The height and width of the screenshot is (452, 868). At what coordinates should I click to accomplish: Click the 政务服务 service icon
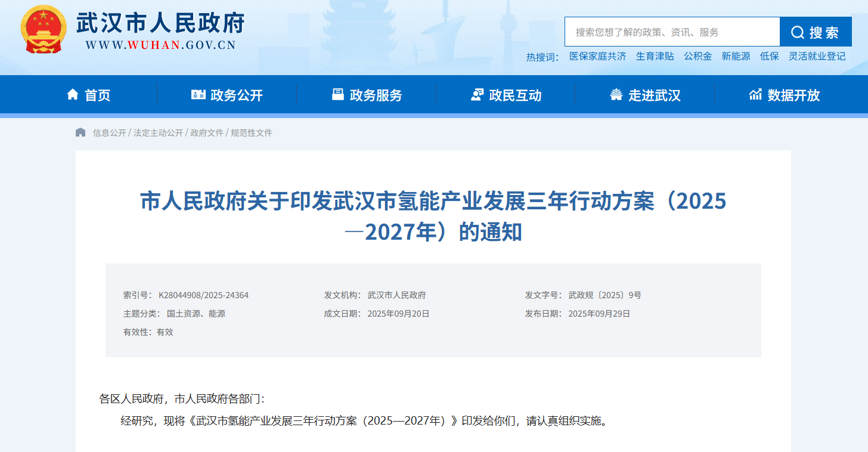pos(339,94)
